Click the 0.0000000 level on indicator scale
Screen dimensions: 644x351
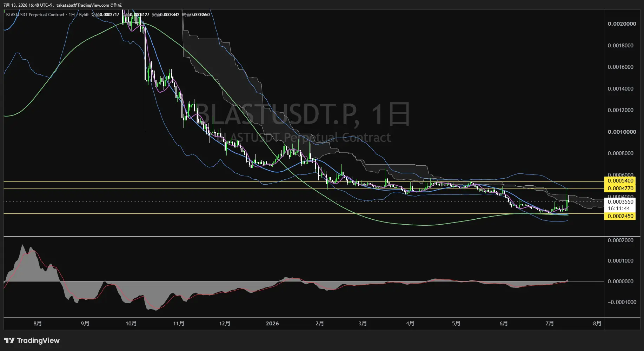[620, 282]
